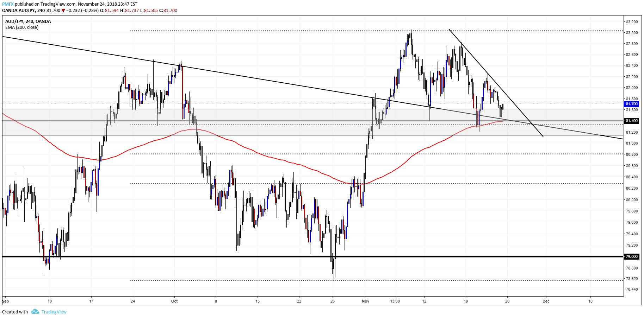Click the 79.000 support line price tag
Viewport: 644px width, 318px height.
tap(631, 256)
